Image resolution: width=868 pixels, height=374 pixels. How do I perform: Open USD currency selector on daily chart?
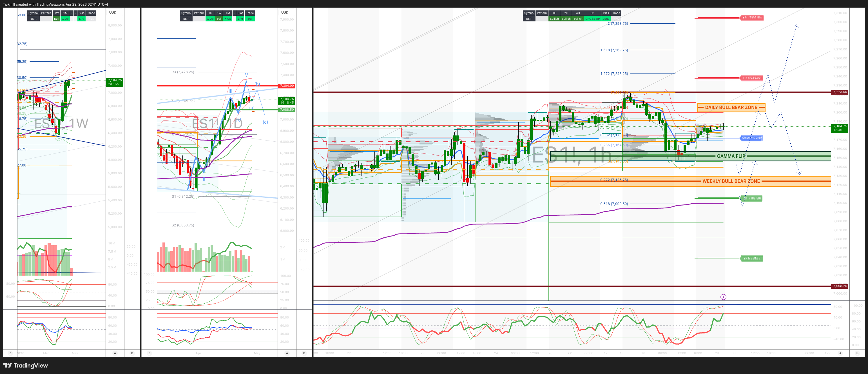click(x=285, y=12)
